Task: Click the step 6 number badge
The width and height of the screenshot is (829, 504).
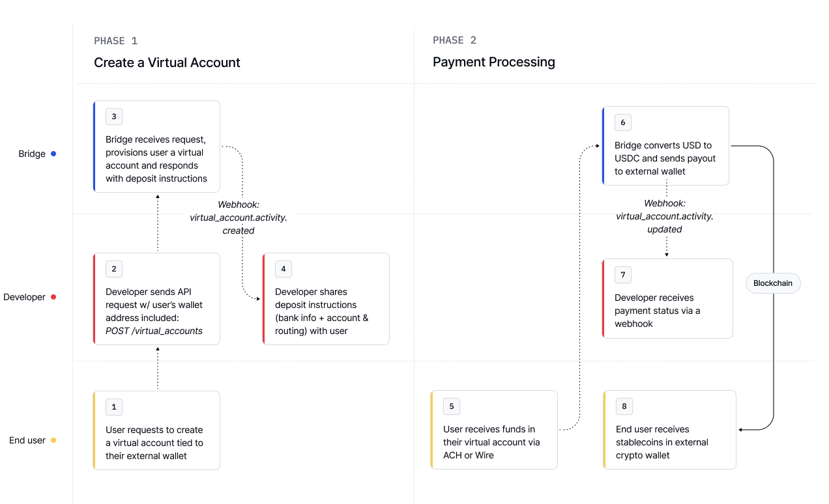Action: pyautogui.click(x=623, y=122)
